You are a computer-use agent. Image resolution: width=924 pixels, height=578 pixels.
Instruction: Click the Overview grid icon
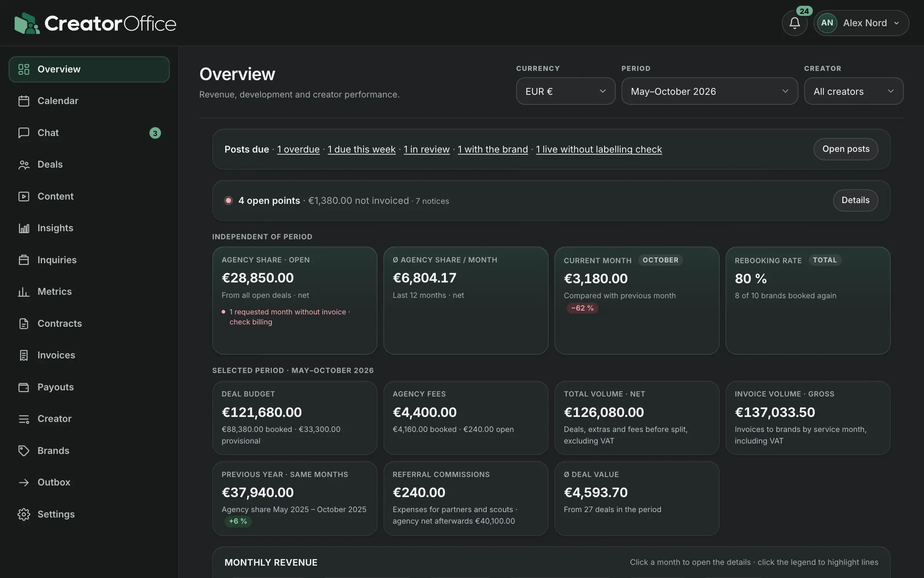24,69
